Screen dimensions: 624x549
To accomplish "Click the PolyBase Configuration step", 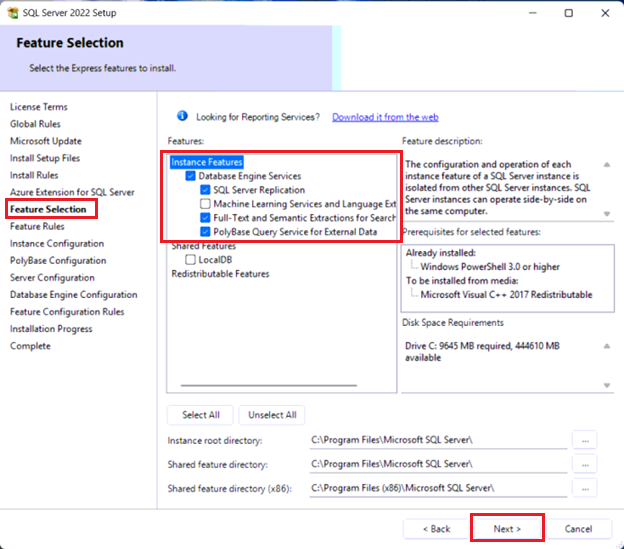I will click(x=58, y=261).
